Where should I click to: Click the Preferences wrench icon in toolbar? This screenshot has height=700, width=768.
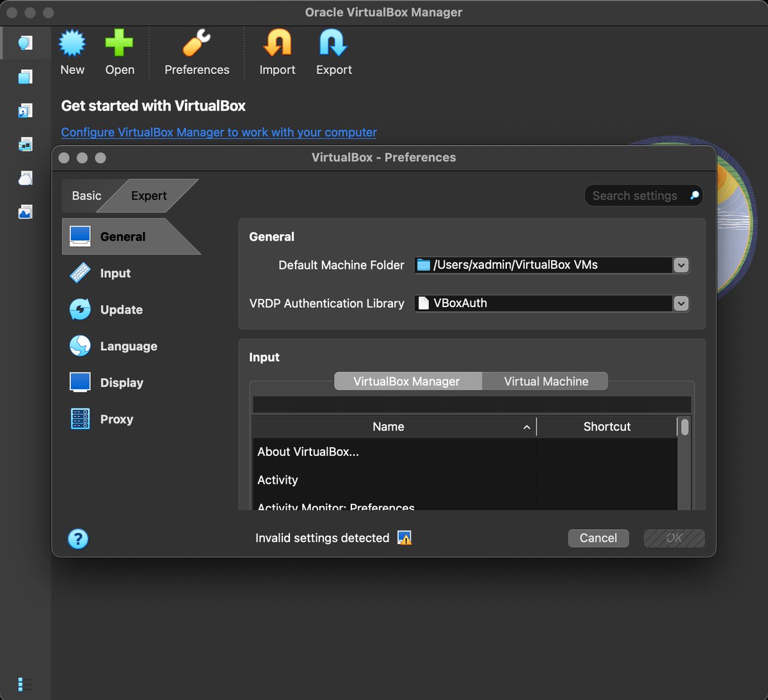[x=196, y=43]
